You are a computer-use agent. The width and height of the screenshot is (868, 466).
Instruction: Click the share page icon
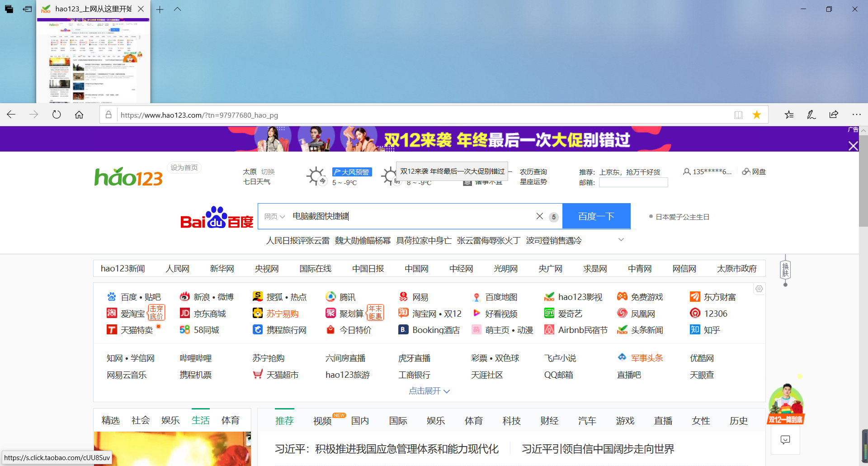point(834,114)
